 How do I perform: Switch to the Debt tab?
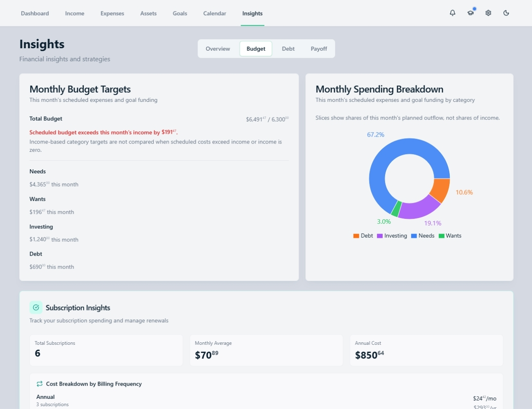click(x=288, y=49)
